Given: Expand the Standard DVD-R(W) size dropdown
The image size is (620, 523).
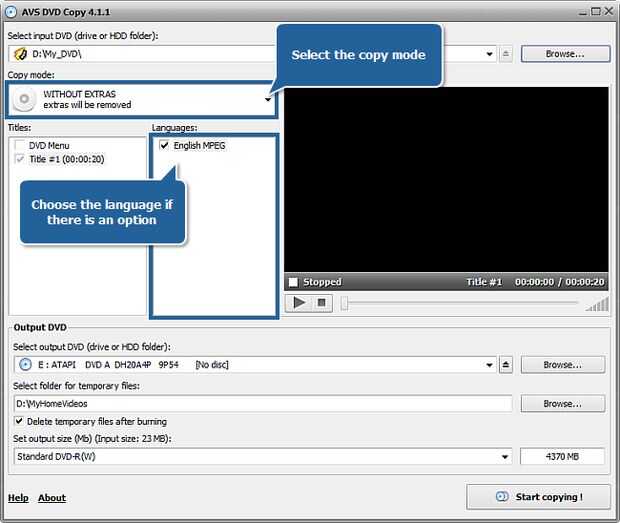Looking at the screenshot, I should pos(505,457).
